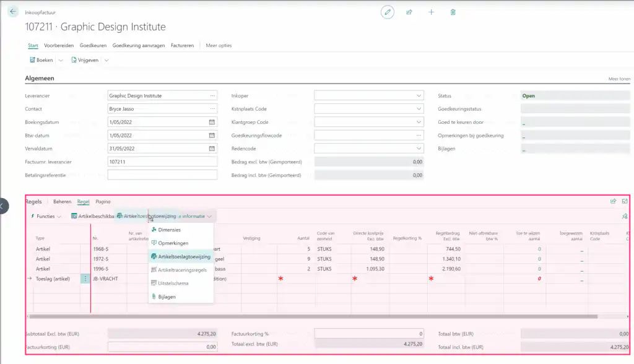Switch to the Goedkeuren tab

coord(93,45)
